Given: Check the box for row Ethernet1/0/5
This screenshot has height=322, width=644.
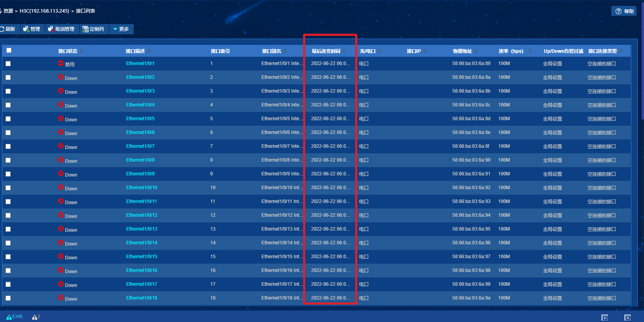Looking at the screenshot, I should [x=8, y=119].
